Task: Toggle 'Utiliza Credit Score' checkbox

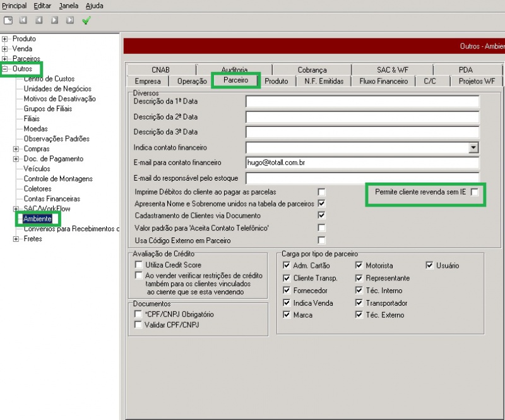Action: click(x=139, y=265)
